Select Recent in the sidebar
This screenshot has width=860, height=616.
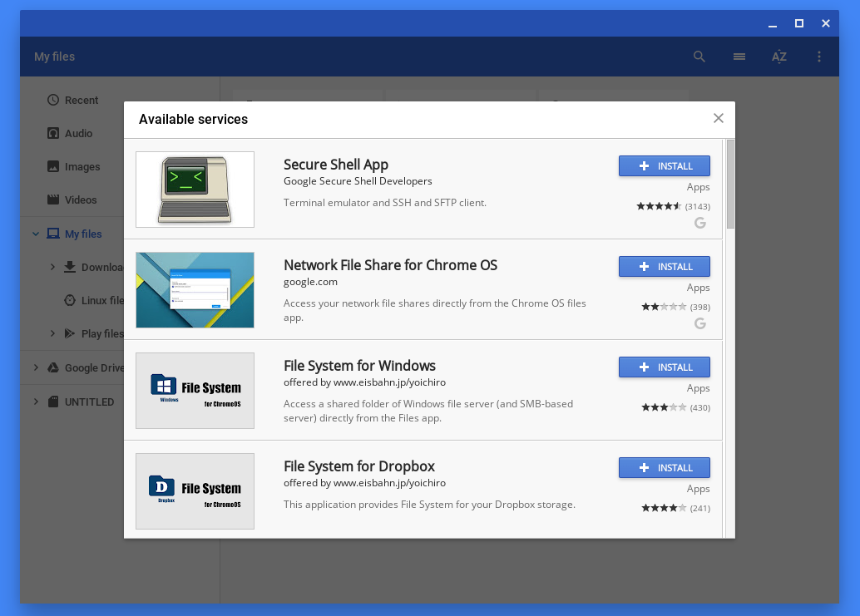(82, 101)
